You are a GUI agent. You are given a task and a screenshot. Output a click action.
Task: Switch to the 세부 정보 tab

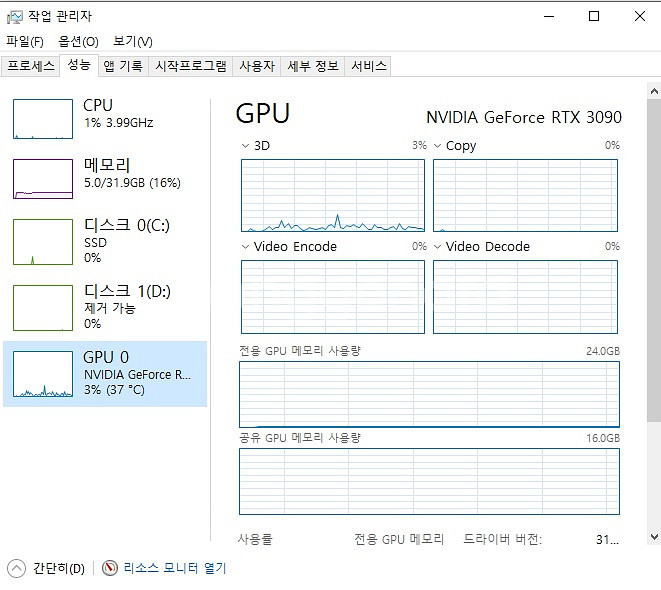(313, 66)
